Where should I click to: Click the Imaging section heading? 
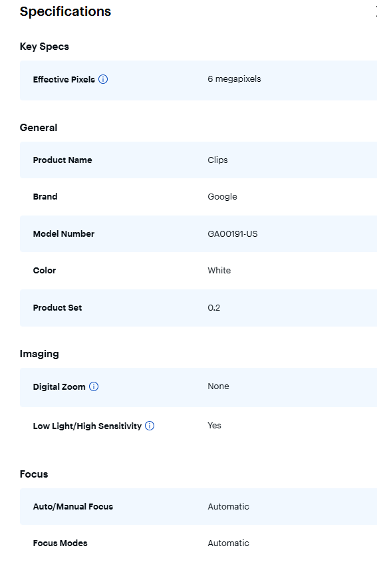click(x=39, y=354)
